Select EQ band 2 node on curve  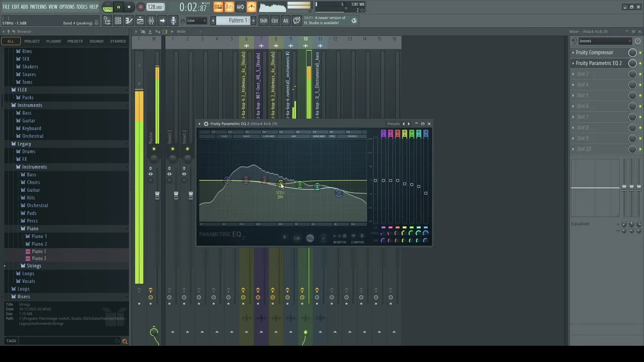pos(246,179)
